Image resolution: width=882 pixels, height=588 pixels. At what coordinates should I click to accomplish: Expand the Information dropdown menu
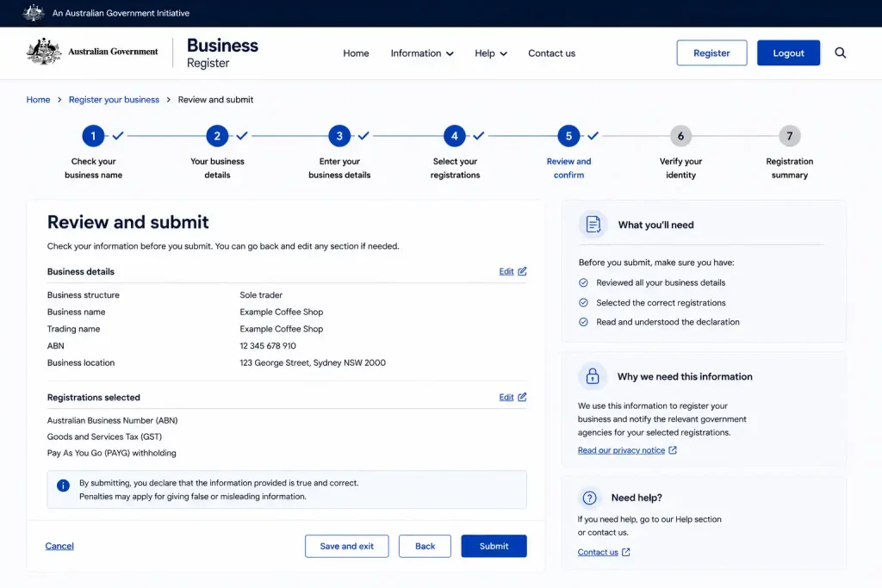(x=422, y=53)
